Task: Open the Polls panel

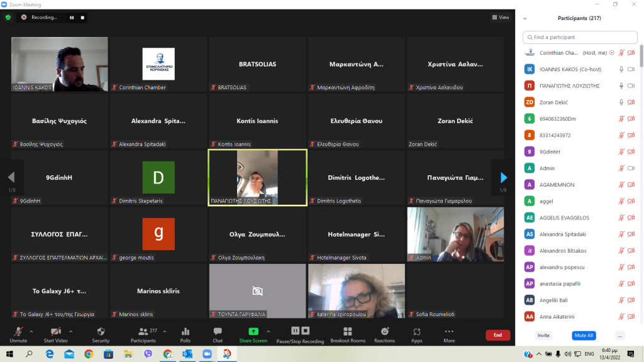Action: click(x=185, y=334)
